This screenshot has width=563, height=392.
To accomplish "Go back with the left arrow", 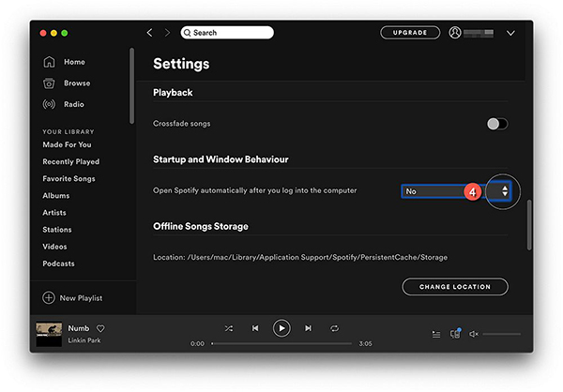I will coord(150,33).
